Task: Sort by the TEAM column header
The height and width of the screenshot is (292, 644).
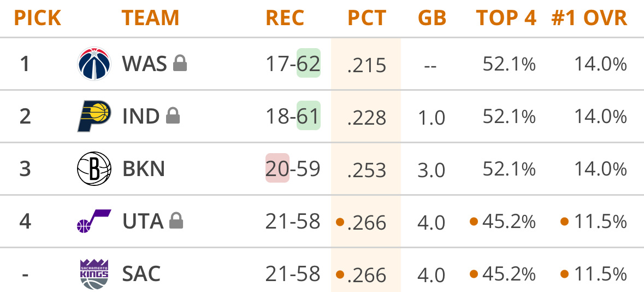Action: pyautogui.click(x=150, y=19)
